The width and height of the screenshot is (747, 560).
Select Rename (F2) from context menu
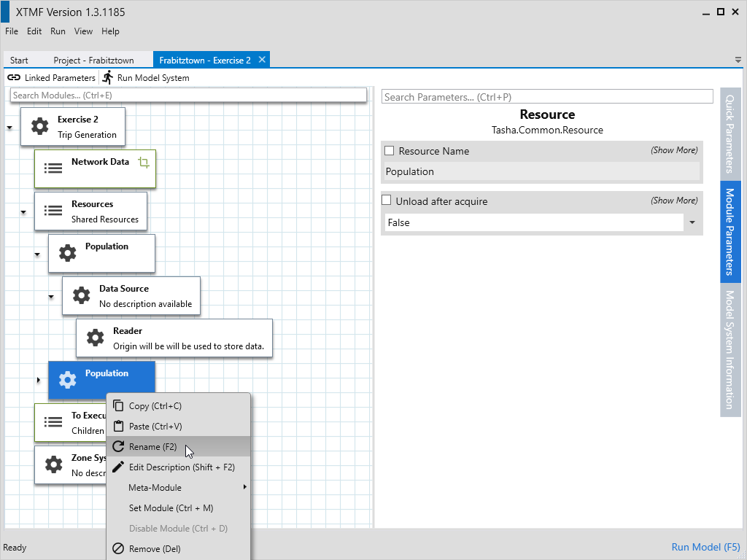pos(152,447)
